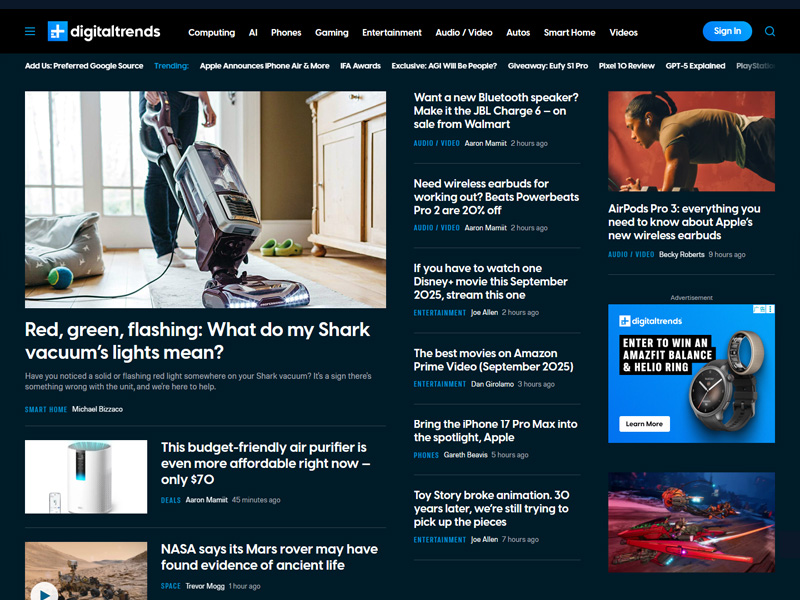Click author Michael Bizzaco's name
The image size is (800, 600).
96,408
